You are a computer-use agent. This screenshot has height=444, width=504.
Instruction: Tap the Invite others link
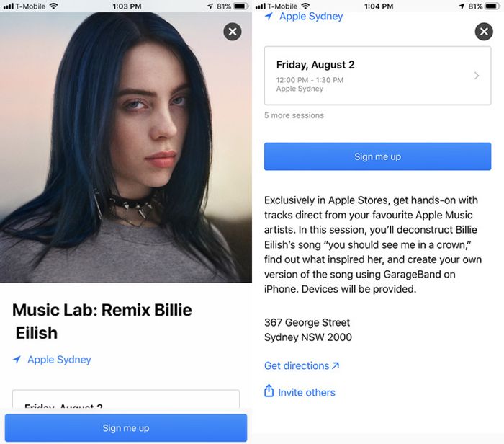click(x=306, y=393)
